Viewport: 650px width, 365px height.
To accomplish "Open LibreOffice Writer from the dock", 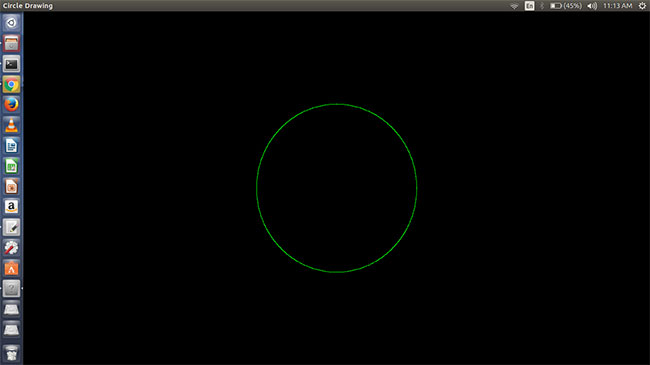I will [11, 146].
